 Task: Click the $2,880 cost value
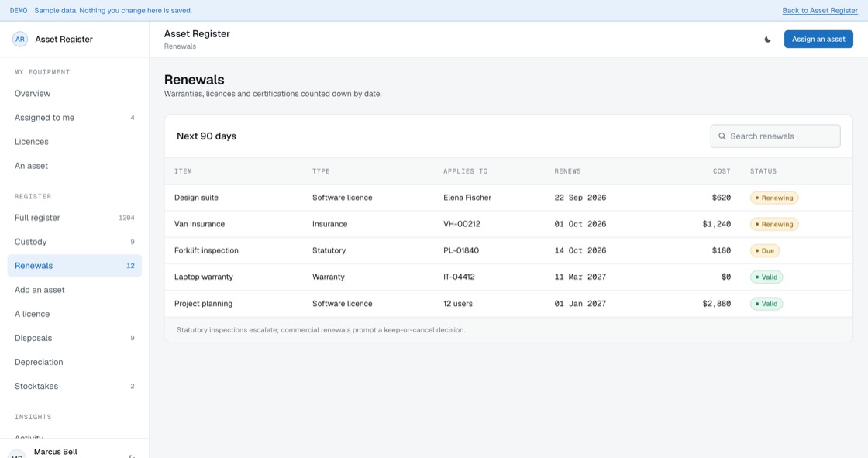coord(716,304)
